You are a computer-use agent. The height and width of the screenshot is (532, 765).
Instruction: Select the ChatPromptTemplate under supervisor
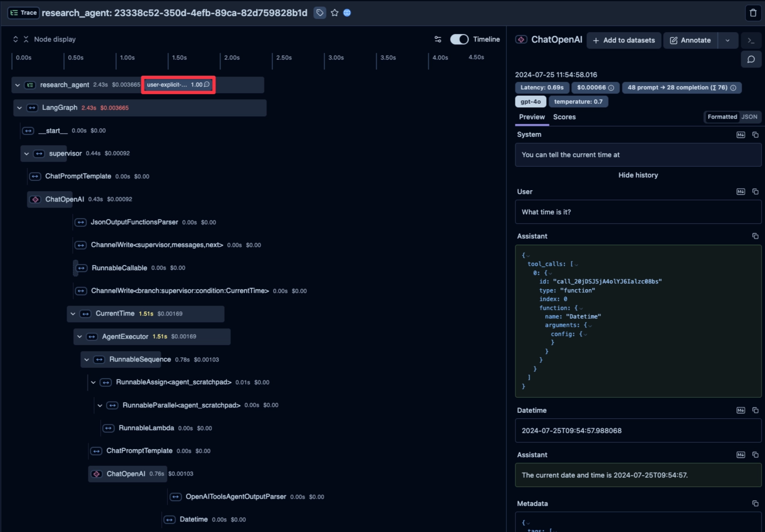(78, 177)
